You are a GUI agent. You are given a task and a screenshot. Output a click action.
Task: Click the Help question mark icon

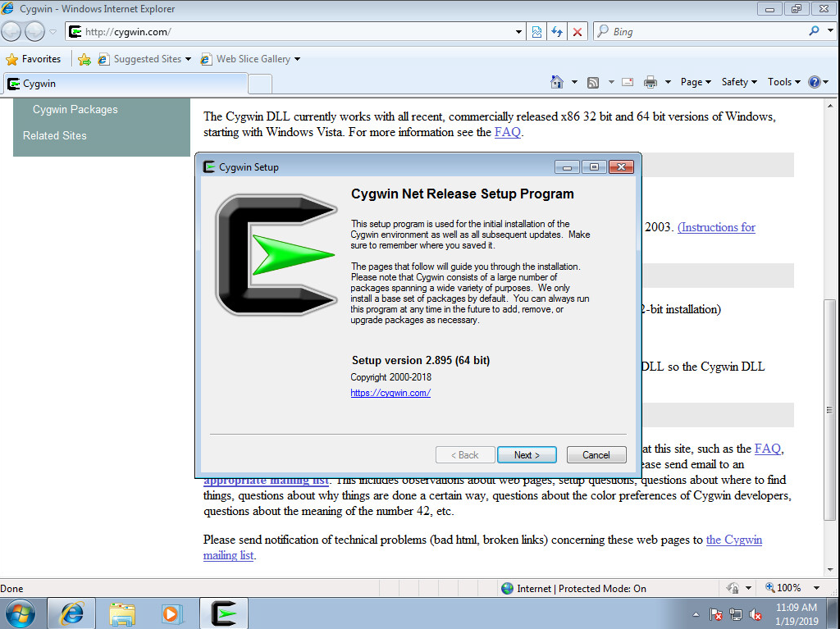pos(815,82)
